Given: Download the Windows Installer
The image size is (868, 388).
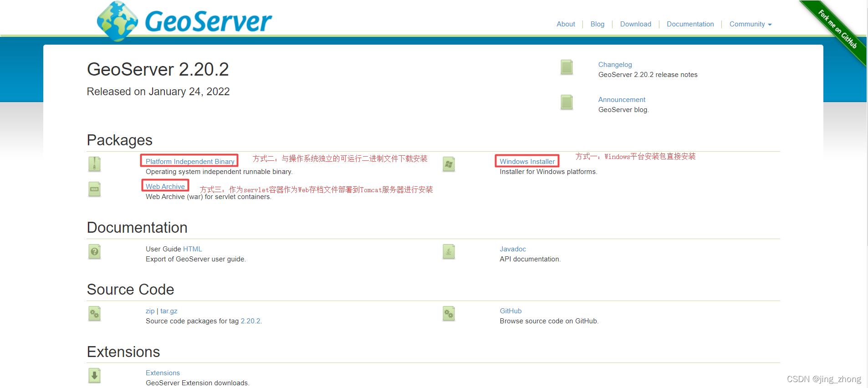Looking at the screenshot, I should point(527,162).
